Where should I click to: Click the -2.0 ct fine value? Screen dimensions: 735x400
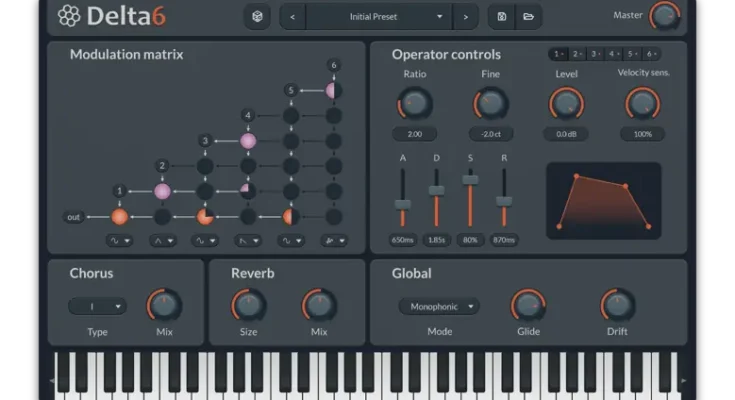click(x=490, y=134)
